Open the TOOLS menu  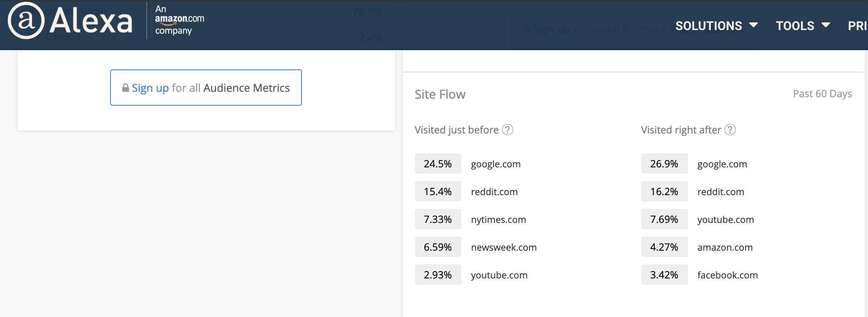pyautogui.click(x=795, y=26)
